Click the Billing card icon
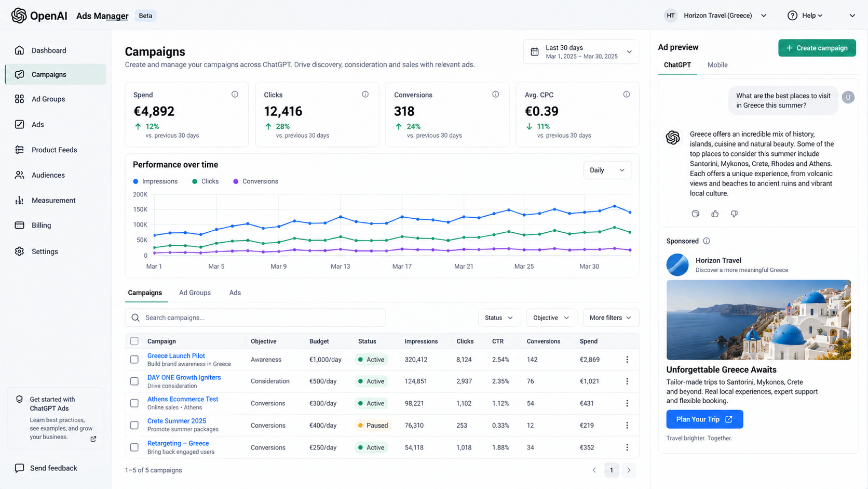The height and width of the screenshot is (489, 868). [19, 225]
